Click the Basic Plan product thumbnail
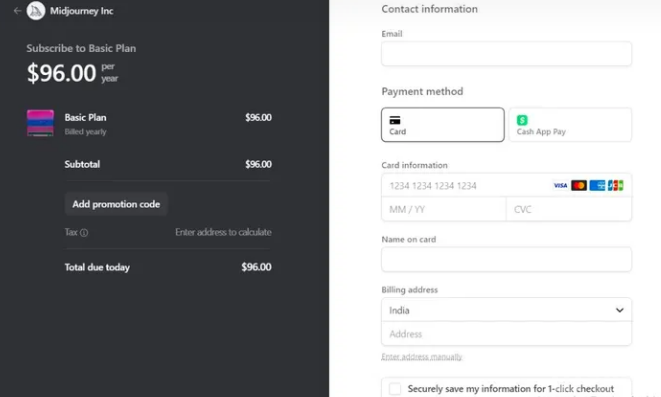 pyautogui.click(x=40, y=123)
